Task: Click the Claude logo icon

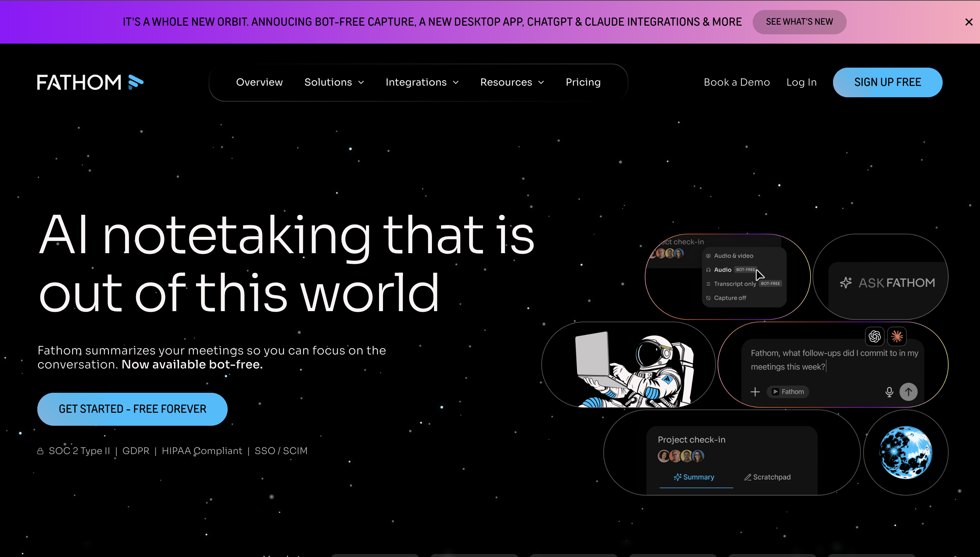Action: [x=897, y=336]
